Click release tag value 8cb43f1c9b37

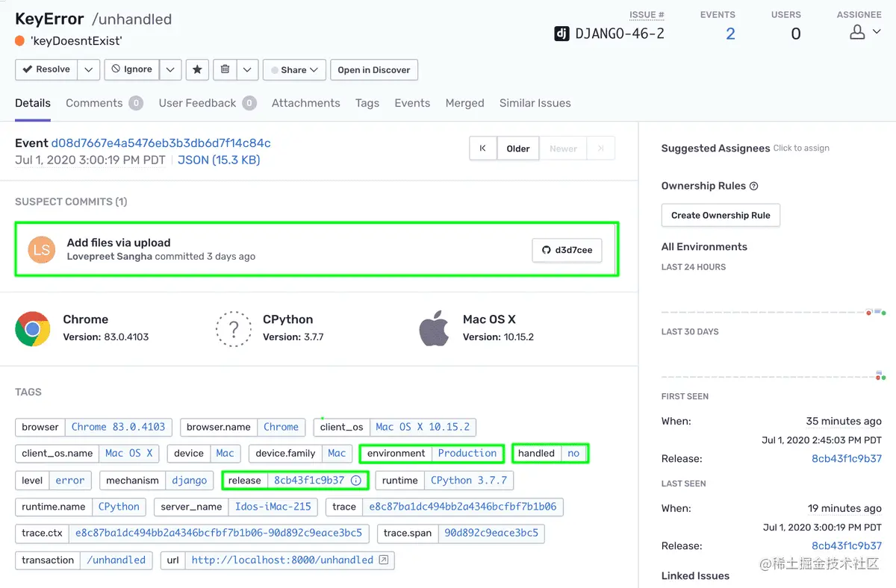[309, 481]
